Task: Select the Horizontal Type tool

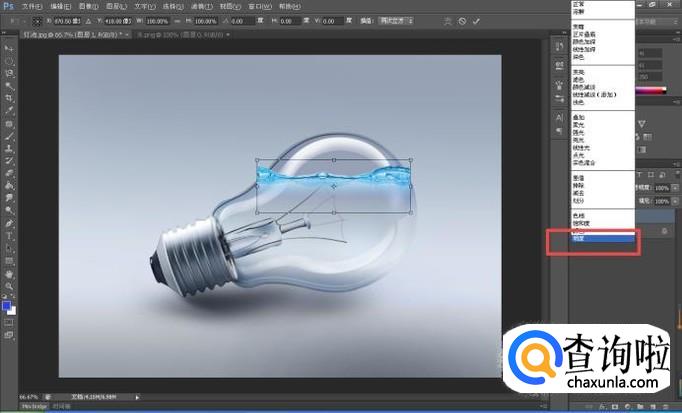Action: click(9, 235)
